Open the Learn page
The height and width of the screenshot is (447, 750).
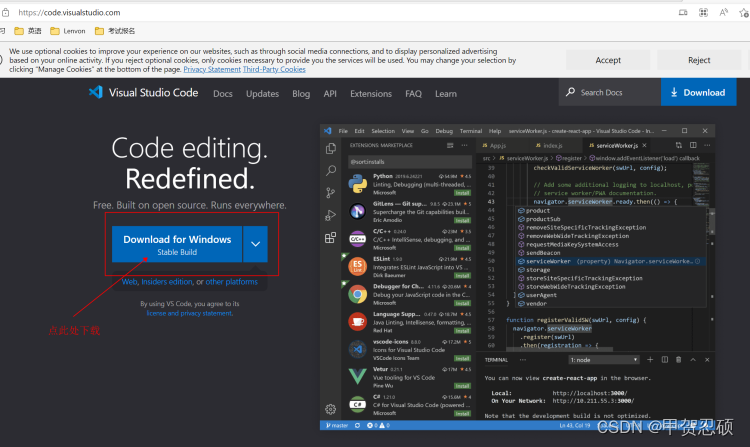[x=446, y=94]
